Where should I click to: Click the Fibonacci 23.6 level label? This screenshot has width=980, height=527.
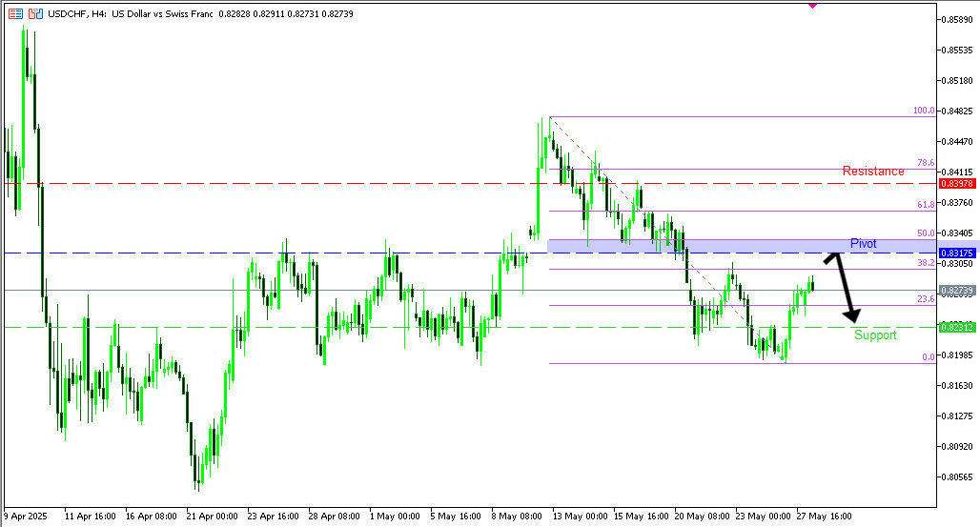925,299
